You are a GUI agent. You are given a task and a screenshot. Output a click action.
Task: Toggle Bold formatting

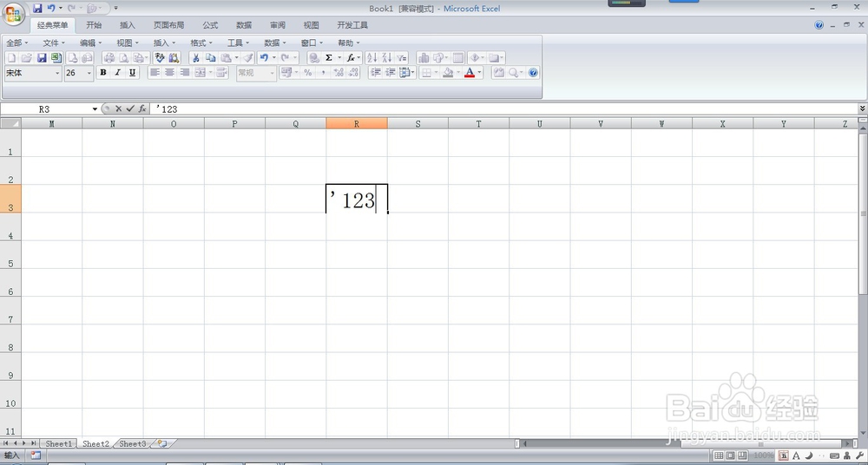tap(103, 73)
